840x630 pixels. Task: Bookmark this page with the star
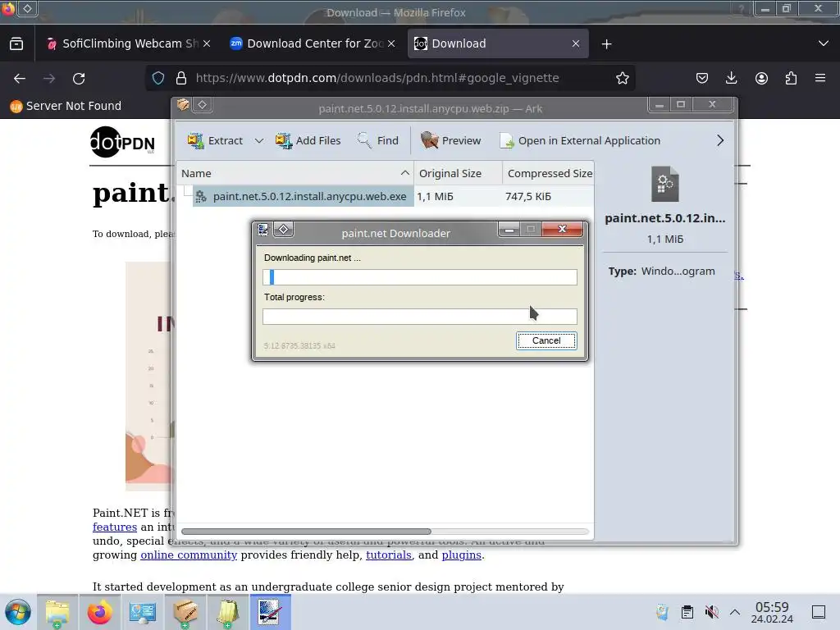click(x=622, y=78)
